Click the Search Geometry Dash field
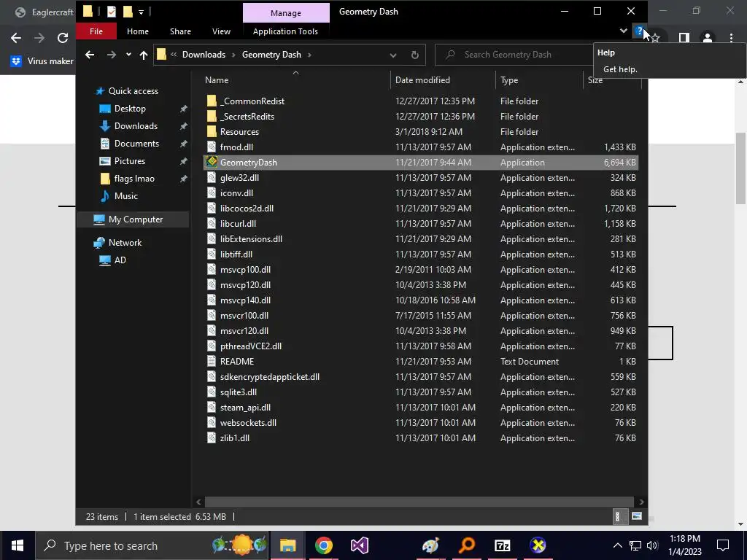 pos(514,55)
